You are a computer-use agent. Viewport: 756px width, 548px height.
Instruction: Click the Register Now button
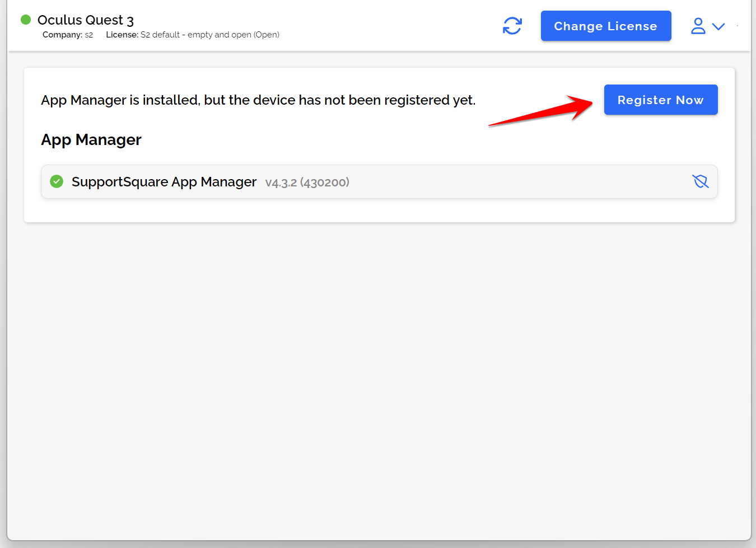tap(661, 100)
